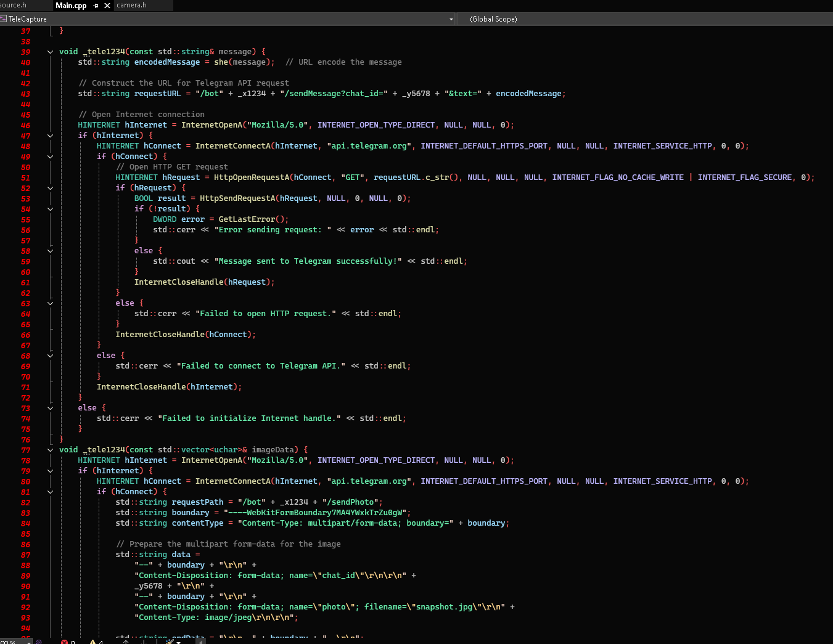833x644 pixels.
Task: Switch to the camera.h tab
Action: (x=131, y=5)
